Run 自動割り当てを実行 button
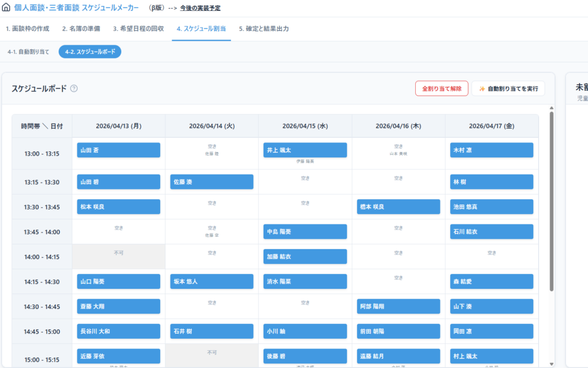Screen dimensions: 588x368 pyautogui.click(x=508, y=88)
